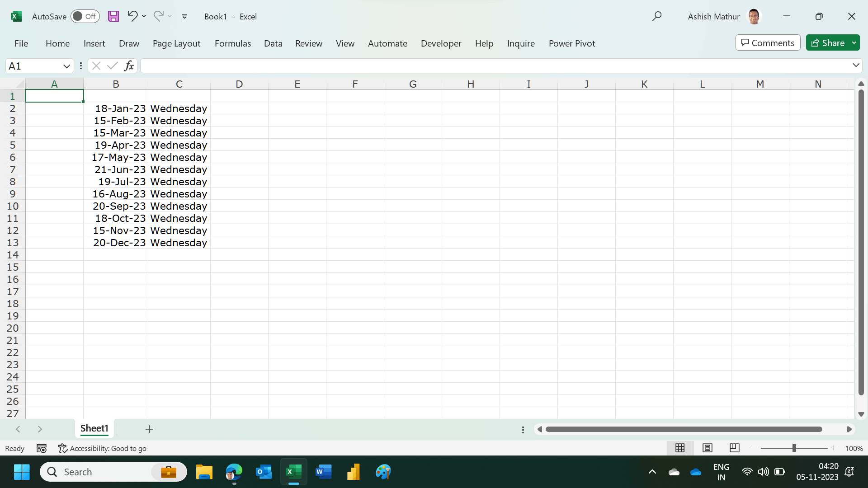Screen dimensions: 868x488
Task: Click the Insert Function fx icon
Action: (129, 66)
